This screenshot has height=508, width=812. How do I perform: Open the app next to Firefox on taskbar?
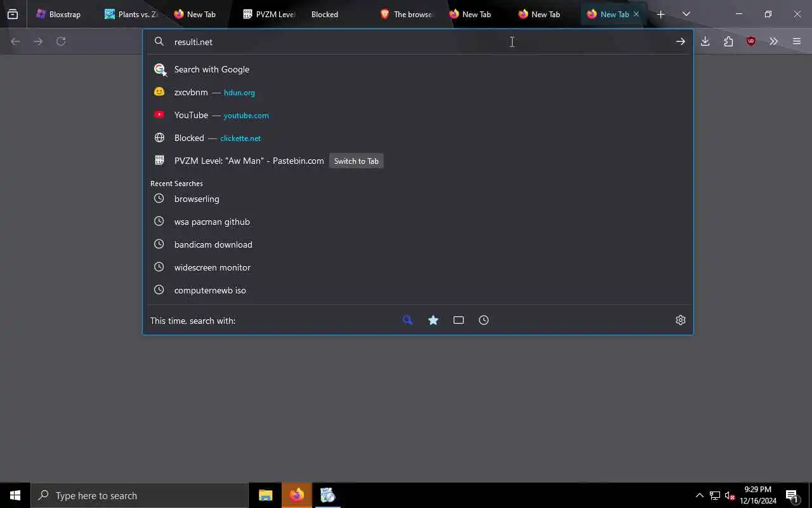[328, 495]
